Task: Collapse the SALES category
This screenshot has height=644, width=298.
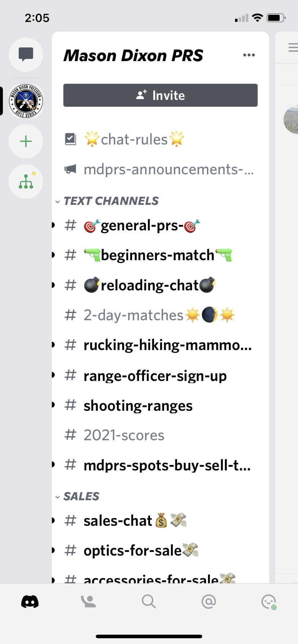Action: click(77, 496)
